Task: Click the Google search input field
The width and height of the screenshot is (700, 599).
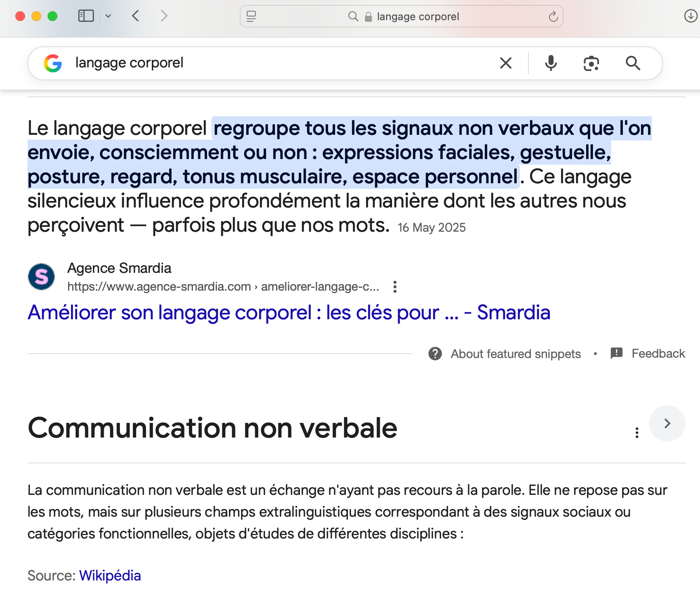Action: (x=283, y=63)
